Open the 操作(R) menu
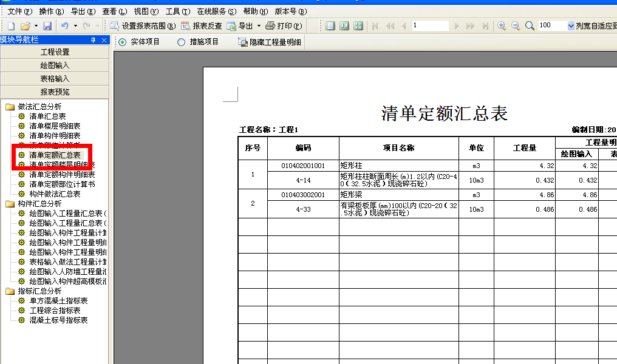617x364 pixels. (x=52, y=12)
